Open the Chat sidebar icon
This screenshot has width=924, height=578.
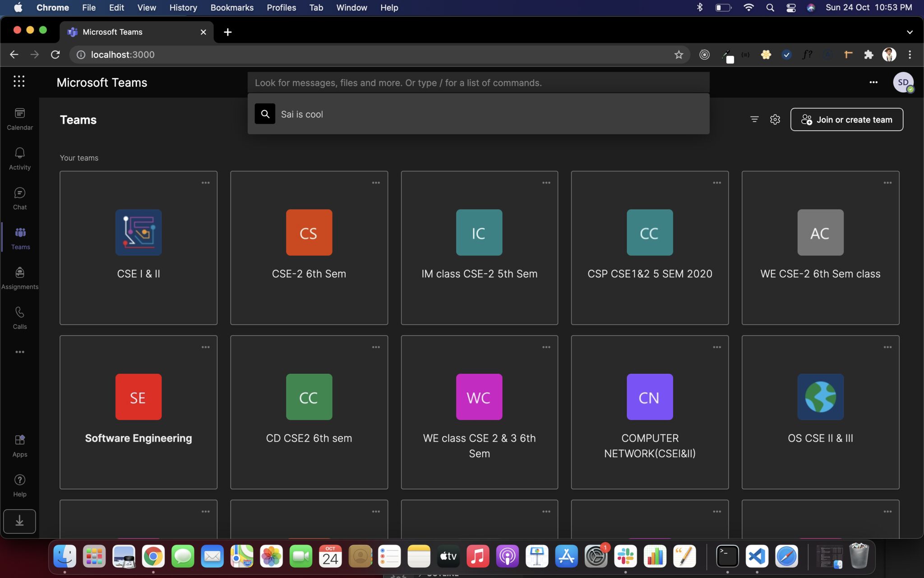(19, 198)
